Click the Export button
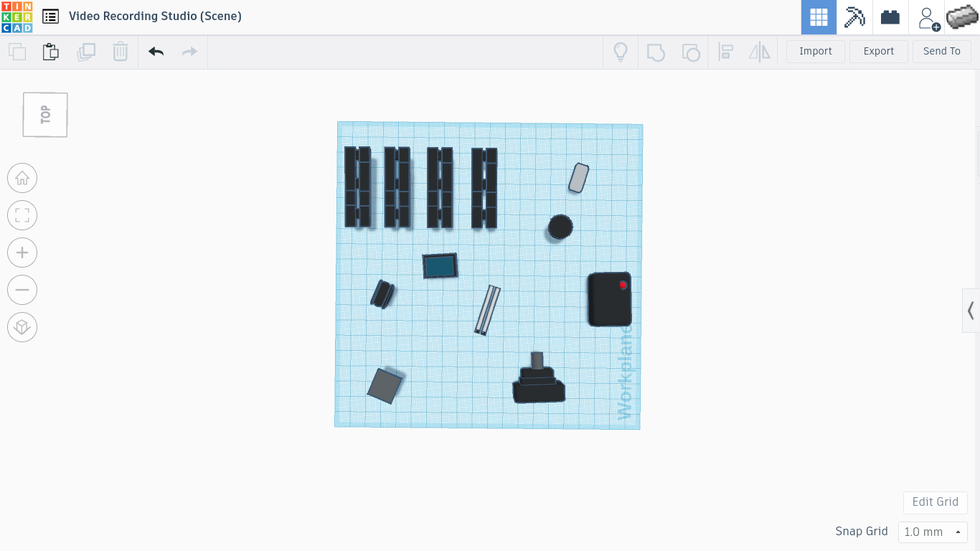Image resolution: width=980 pixels, height=551 pixels. pyautogui.click(x=878, y=51)
